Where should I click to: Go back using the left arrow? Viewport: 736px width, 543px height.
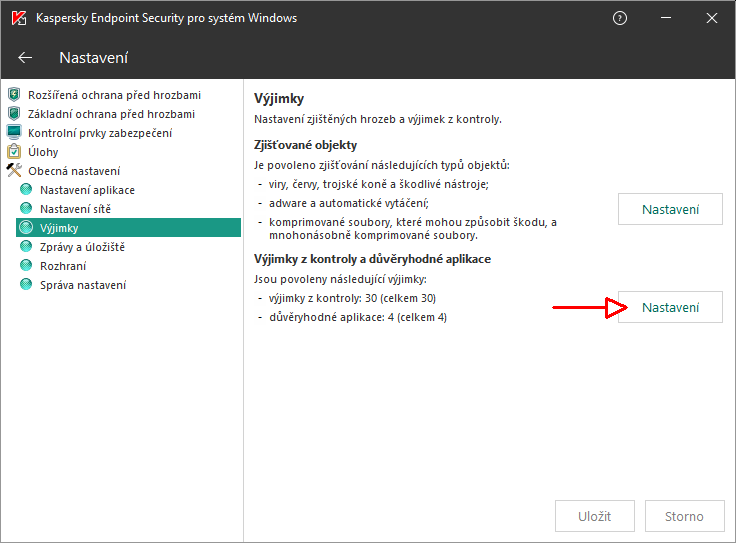[25, 58]
